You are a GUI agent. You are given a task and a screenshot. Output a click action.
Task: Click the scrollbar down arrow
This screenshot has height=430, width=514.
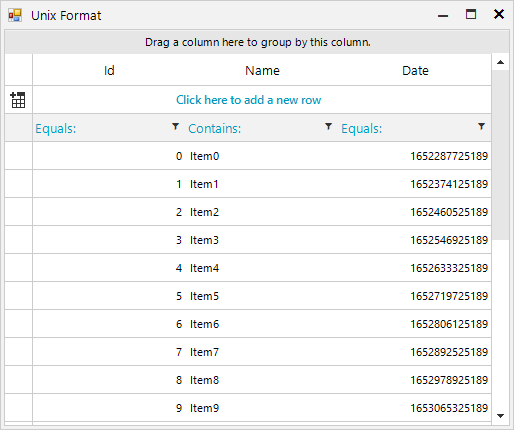[x=500, y=416]
